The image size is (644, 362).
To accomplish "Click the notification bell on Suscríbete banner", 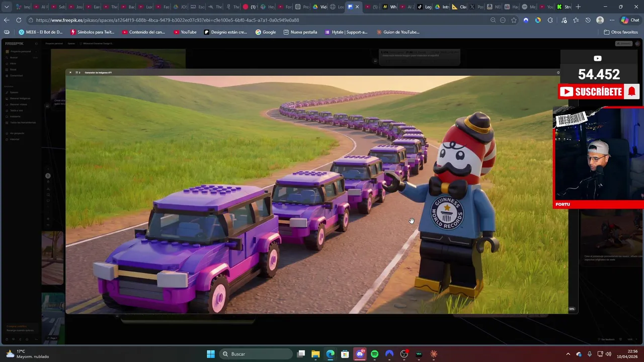I will (631, 92).
